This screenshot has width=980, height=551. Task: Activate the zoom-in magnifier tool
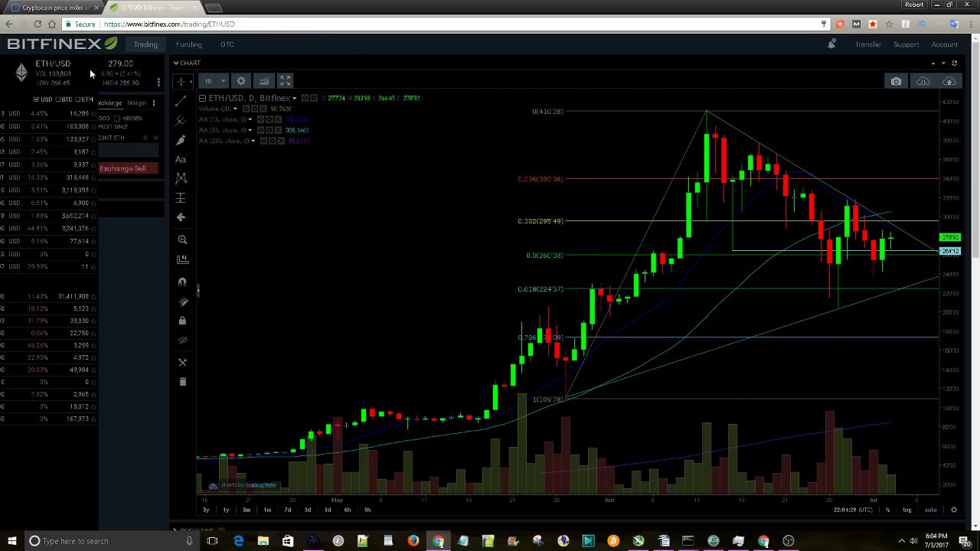tap(182, 240)
